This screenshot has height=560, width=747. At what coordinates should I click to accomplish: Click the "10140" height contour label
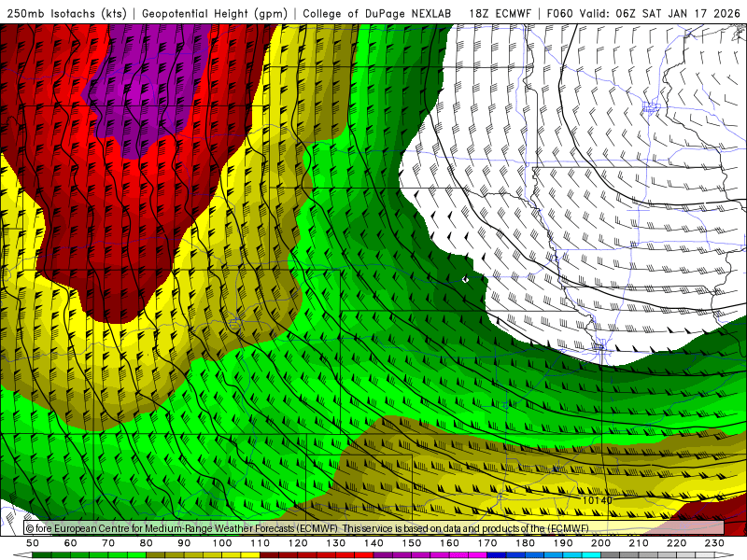coord(598,500)
